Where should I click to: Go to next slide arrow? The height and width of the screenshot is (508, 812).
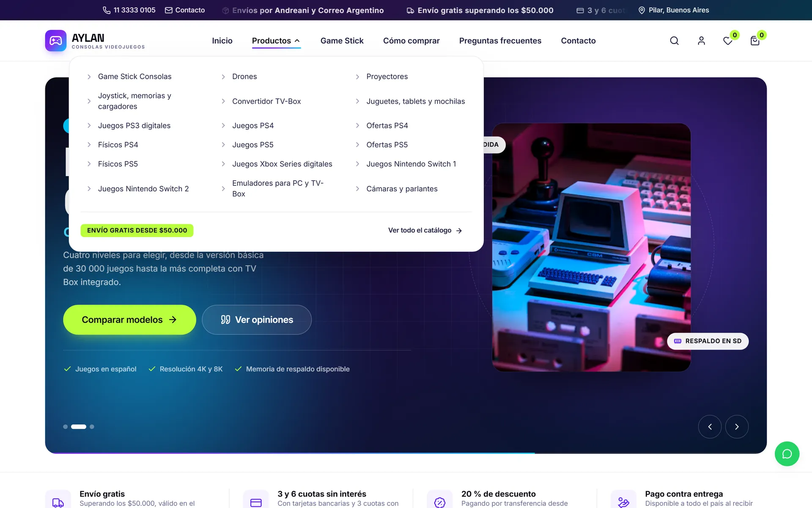(737, 427)
